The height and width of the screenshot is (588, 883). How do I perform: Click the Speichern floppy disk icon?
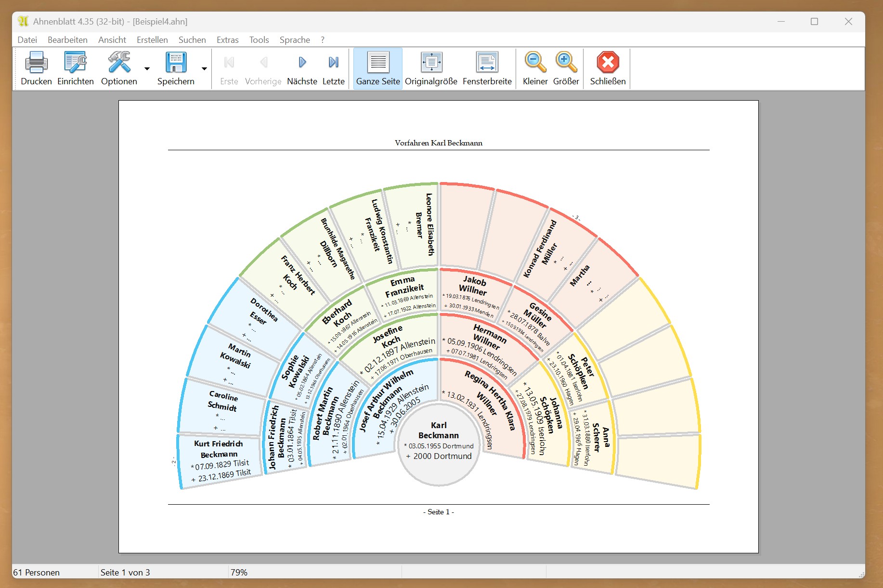pos(176,63)
